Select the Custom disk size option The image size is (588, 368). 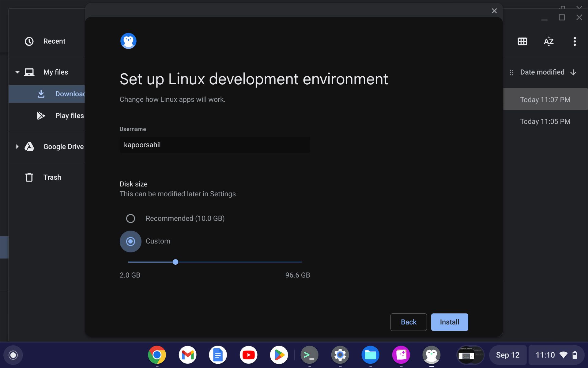[130, 241]
